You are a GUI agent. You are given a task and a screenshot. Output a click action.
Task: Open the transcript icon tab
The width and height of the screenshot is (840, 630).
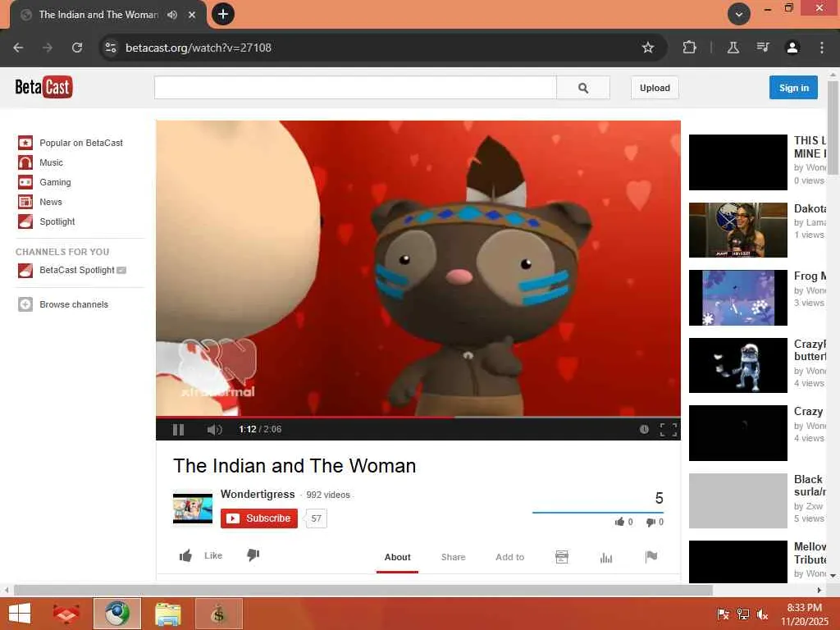(x=561, y=557)
